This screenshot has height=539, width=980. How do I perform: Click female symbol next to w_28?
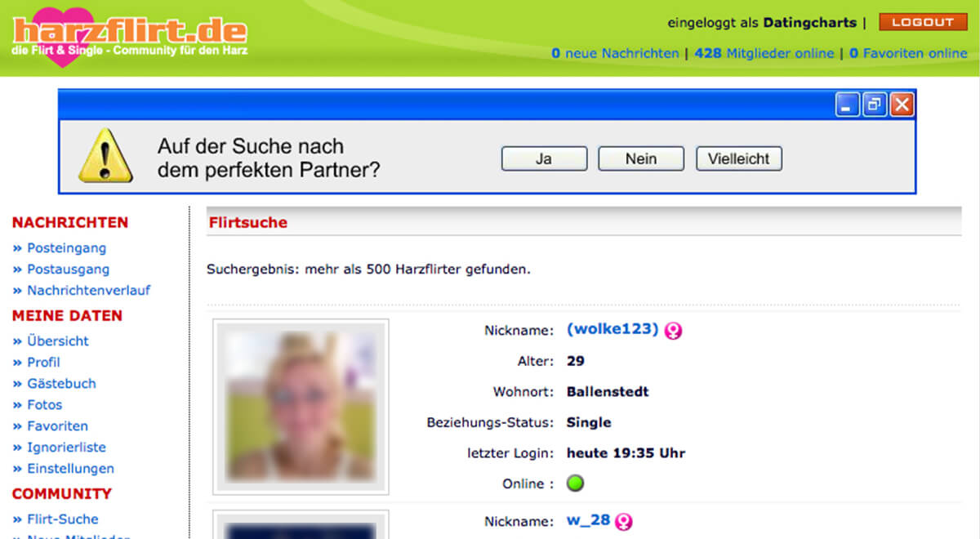[624, 521]
